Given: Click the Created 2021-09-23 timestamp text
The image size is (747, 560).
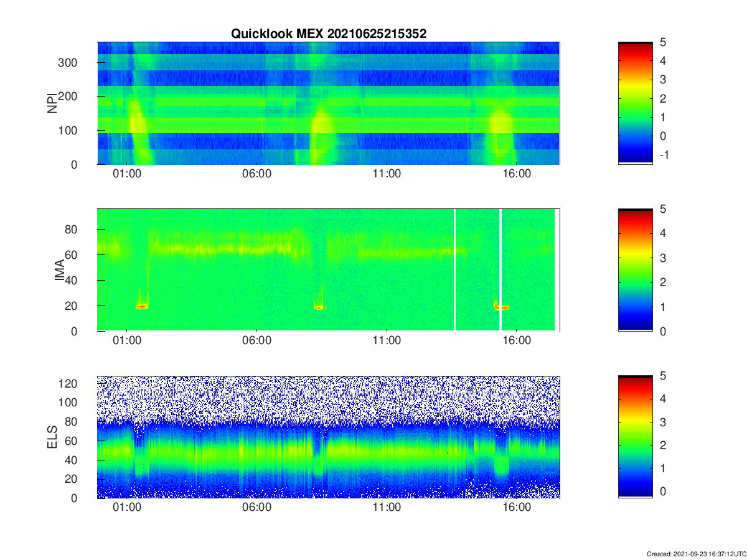Looking at the screenshot, I should (x=695, y=554).
